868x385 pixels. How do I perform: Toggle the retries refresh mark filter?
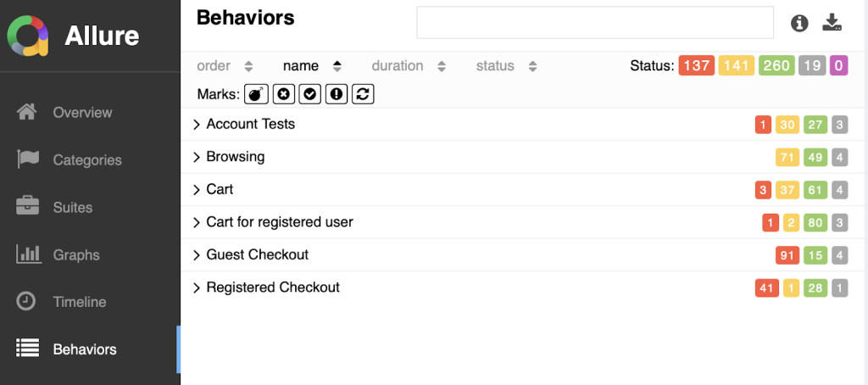[363, 94]
